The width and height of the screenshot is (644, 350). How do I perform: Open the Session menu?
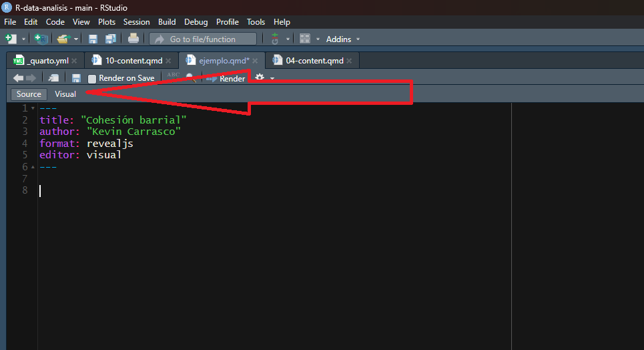tap(136, 22)
